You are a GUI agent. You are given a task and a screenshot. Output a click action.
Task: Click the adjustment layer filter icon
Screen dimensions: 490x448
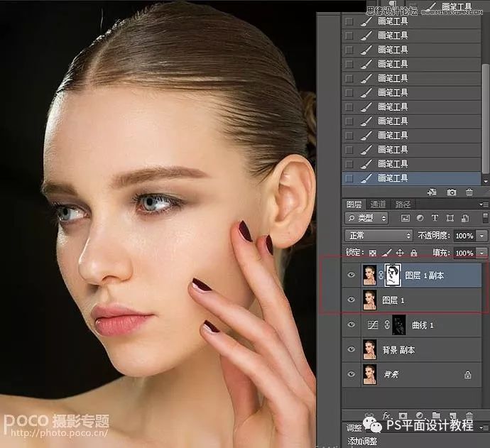(x=419, y=218)
